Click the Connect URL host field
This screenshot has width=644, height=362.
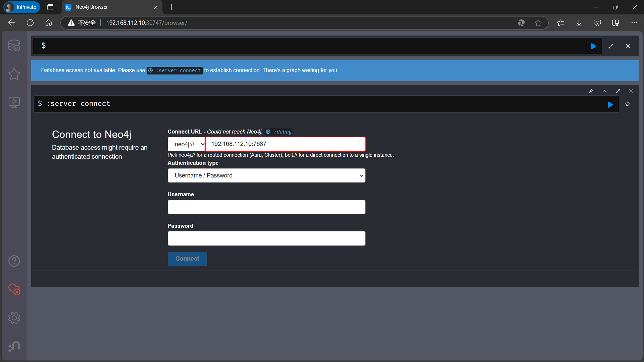[286, 144]
